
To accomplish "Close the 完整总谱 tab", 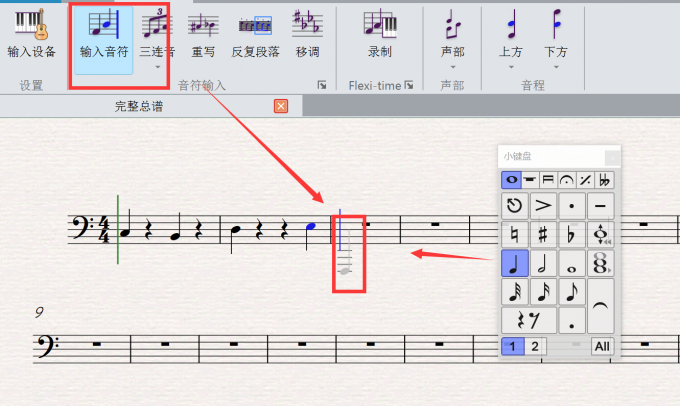I will (x=281, y=106).
